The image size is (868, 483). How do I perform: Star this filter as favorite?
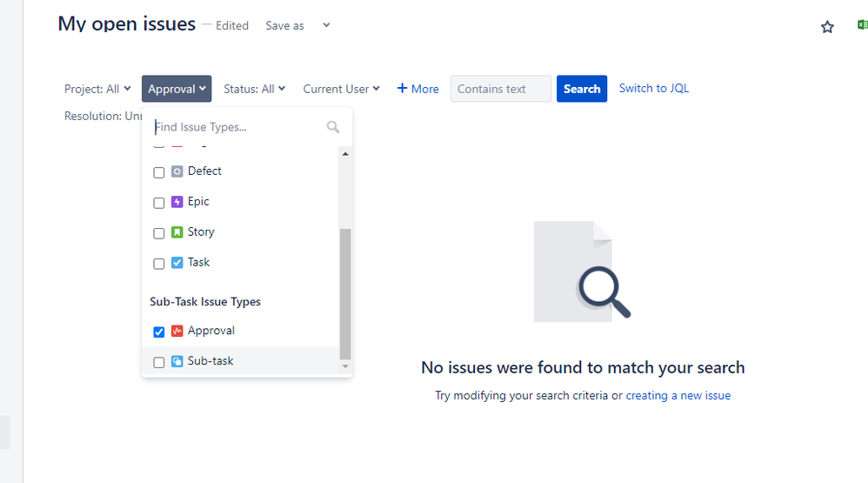point(827,27)
